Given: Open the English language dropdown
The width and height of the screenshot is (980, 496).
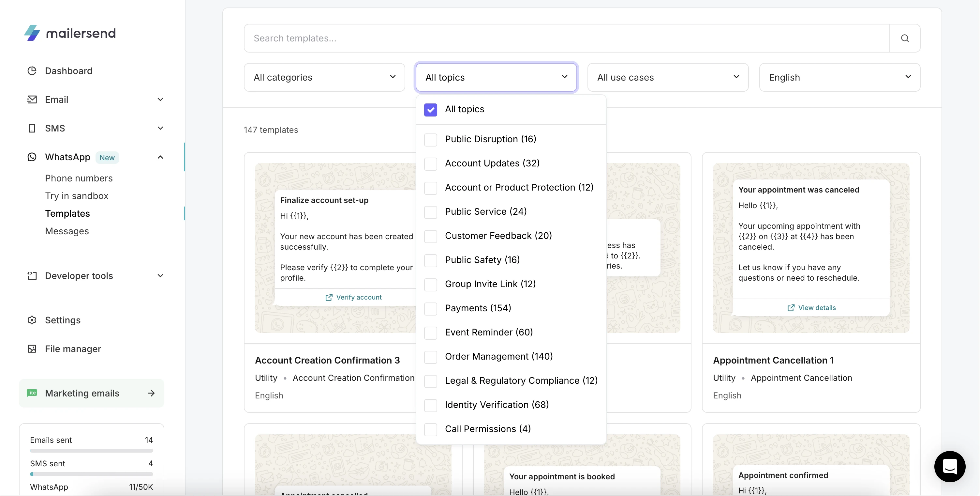Looking at the screenshot, I should 839,77.
